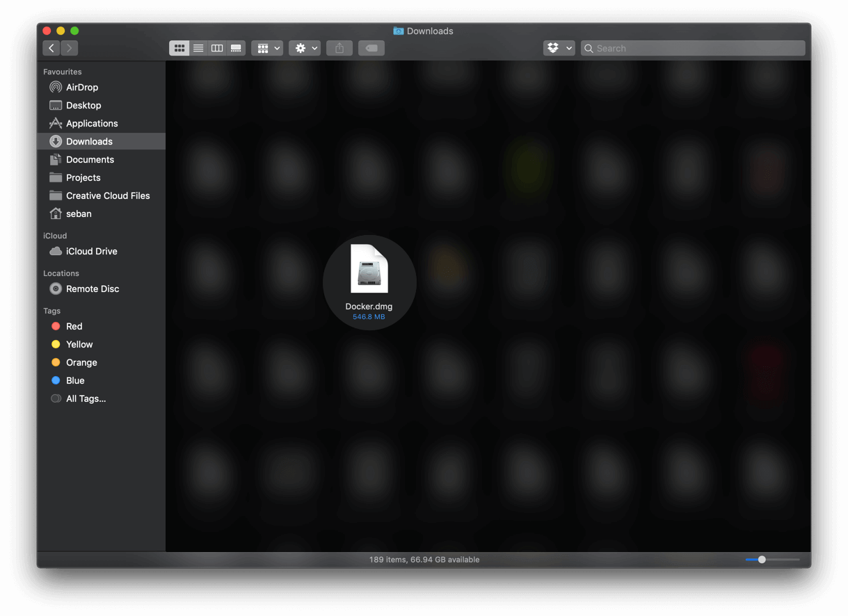The width and height of the screenshot is (848, 616).
Task: Switch to list view
Action: (198, 48)
